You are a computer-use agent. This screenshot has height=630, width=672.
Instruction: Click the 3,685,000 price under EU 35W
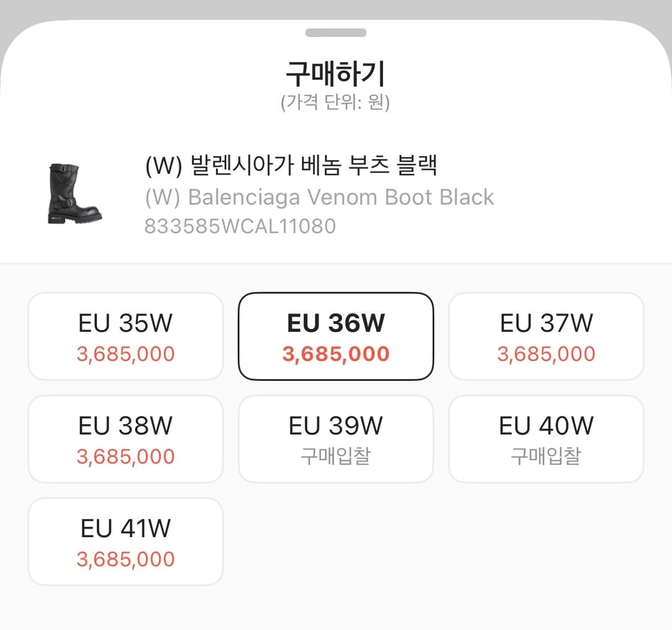click(x=125, y=354)
